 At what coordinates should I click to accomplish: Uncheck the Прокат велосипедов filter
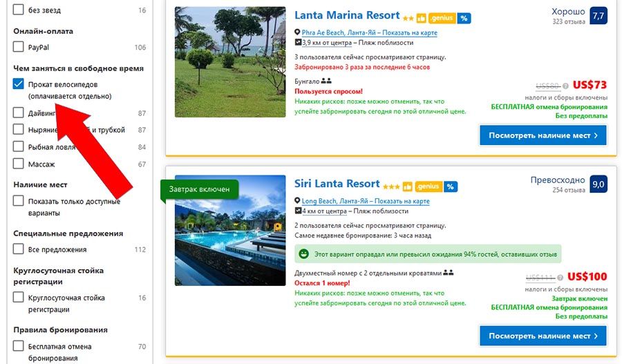coord(19,84)
